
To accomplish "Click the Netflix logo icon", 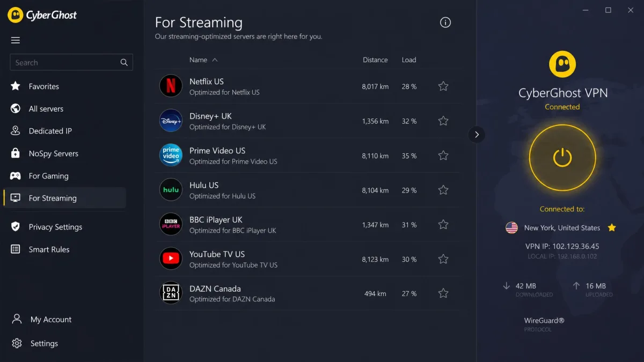I will [x=171, y=86].
